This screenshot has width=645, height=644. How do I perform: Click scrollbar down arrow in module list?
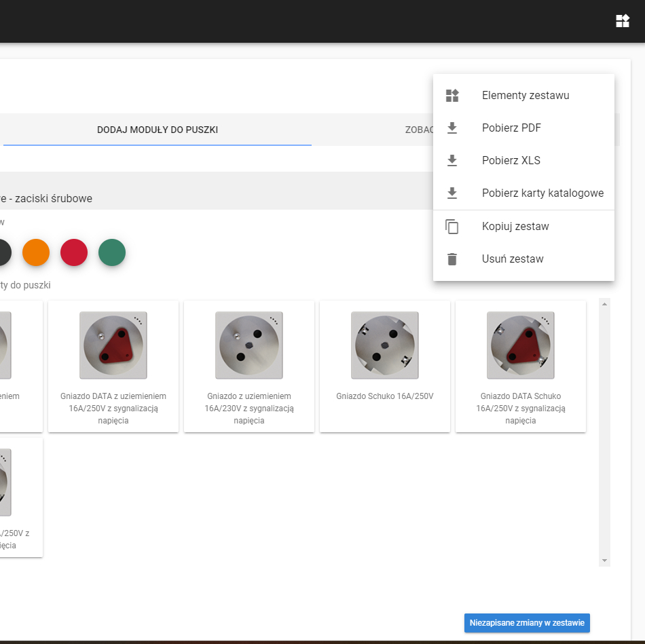click(x=604, y=561)
